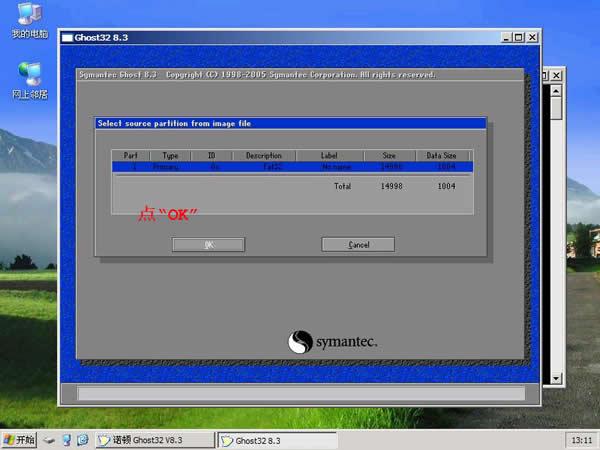Open the Start menu button

click(19, 440)
